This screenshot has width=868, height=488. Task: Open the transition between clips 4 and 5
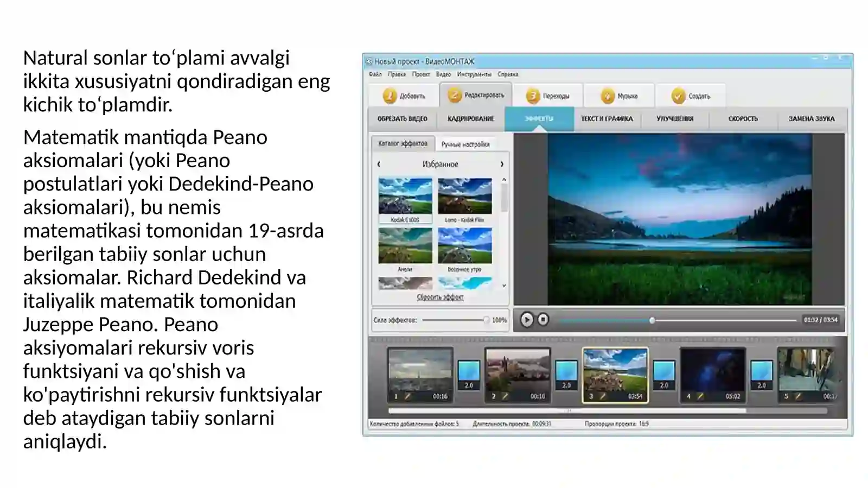pos(762,376)
